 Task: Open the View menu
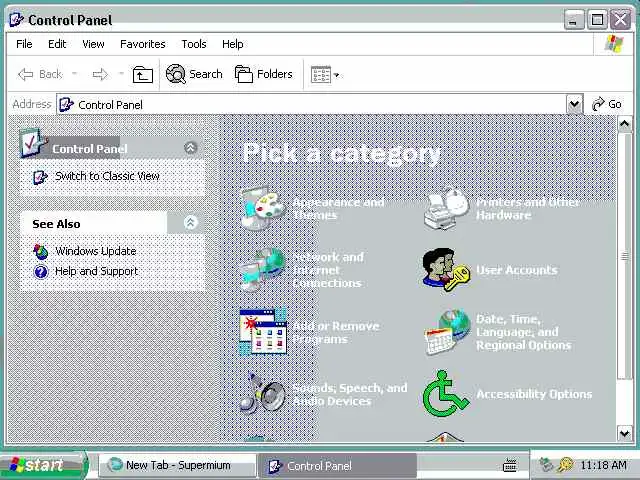(93, 44)
